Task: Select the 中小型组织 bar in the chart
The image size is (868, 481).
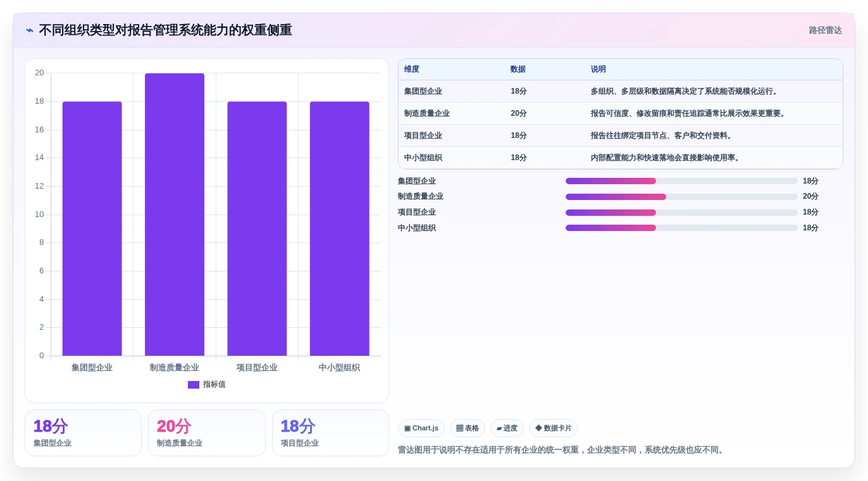Action: [339, 228]
